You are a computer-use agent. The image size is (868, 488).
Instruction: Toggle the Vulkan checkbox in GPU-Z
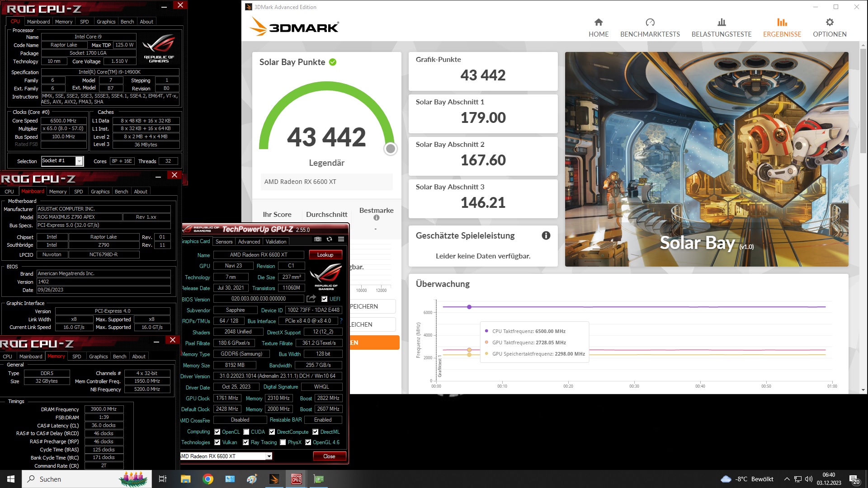coord(217,442)
